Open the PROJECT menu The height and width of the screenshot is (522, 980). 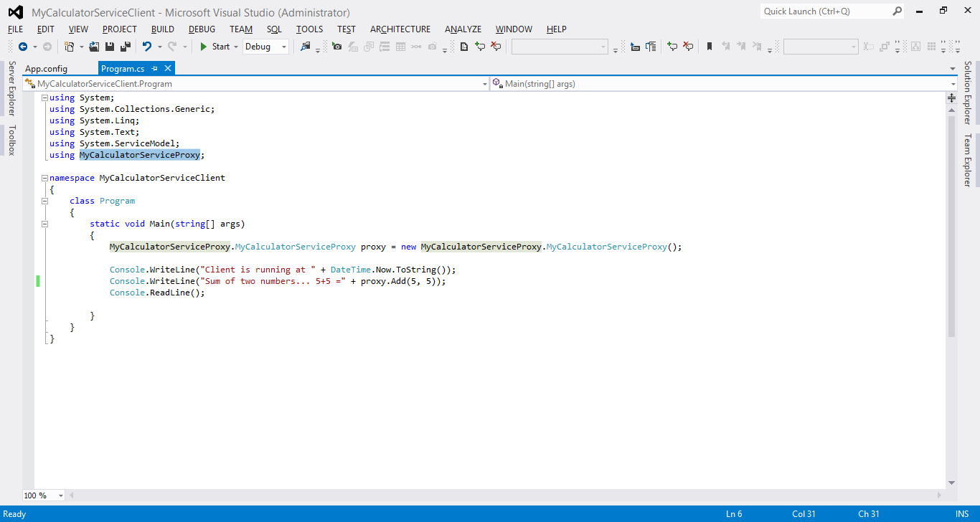point(120,29)
